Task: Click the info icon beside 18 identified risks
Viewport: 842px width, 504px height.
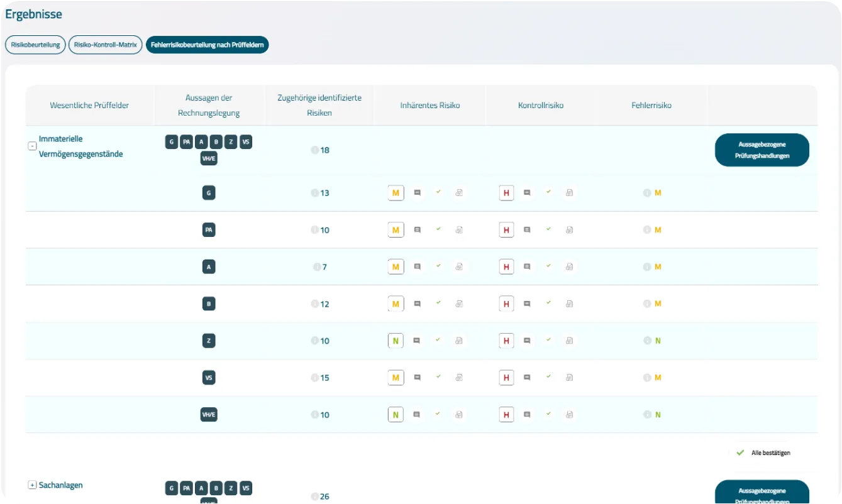Action: [314, 150]
